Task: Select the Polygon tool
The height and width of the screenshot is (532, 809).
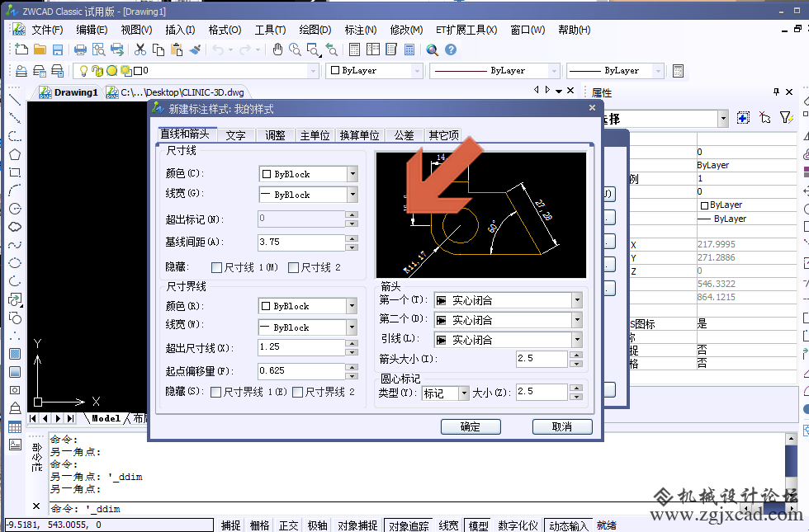Action: pyautogui.click(x=15, y=154)
